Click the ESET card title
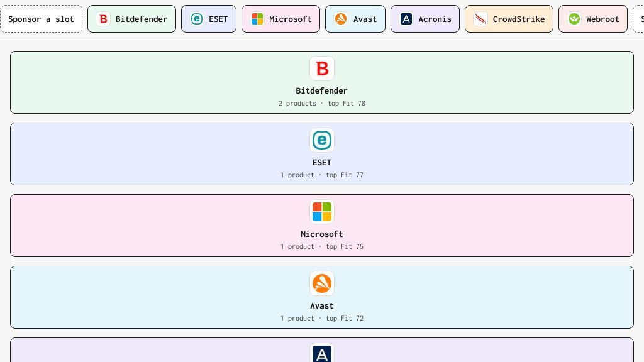Viewport: 644px width, 362px height. [x=322, y=163]
